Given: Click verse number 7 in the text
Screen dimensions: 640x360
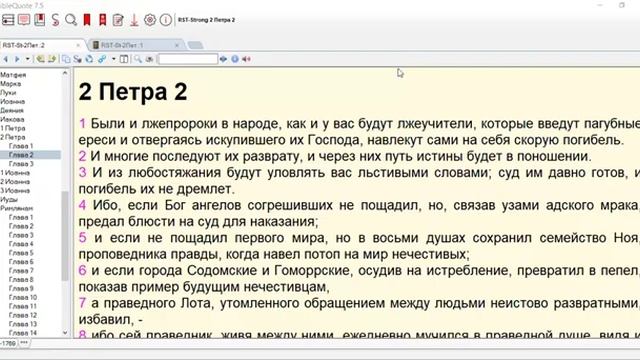Looking at the screenshot, I should coord(82,303).
